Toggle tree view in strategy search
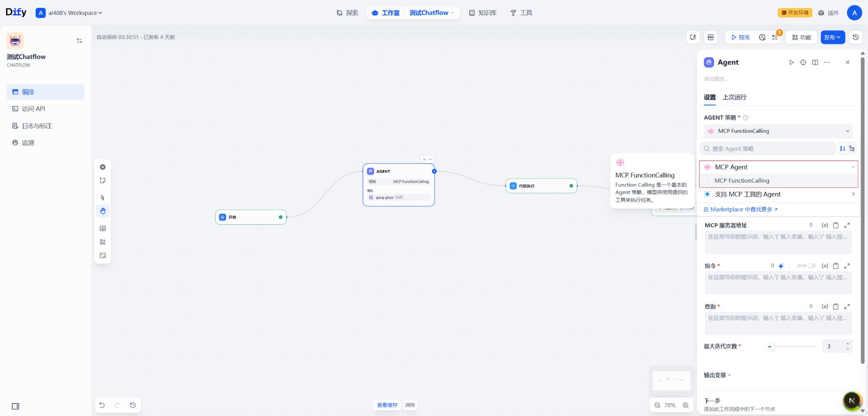This screenshot has width=868, height=416. coord(852,148)
